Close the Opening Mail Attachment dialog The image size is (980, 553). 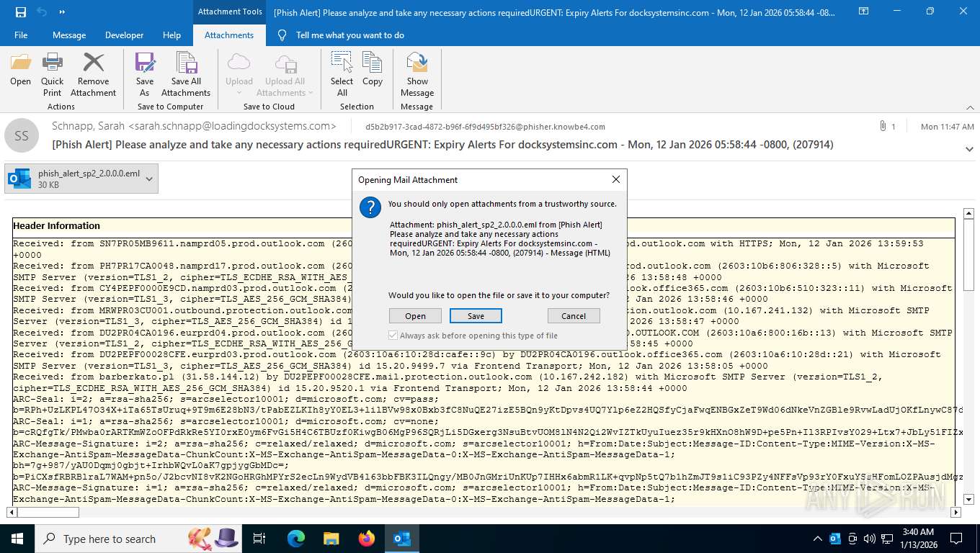(x=615, y=179)
